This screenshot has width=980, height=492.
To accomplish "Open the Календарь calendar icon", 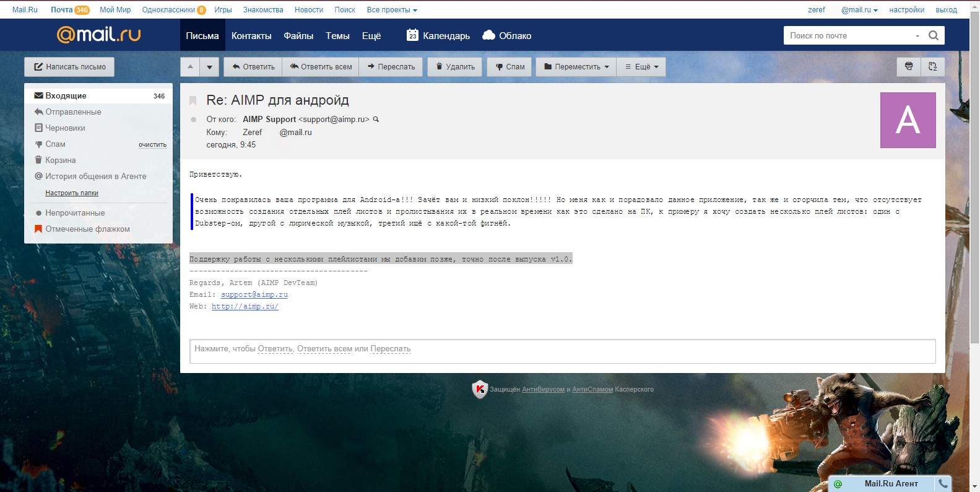I will [x=412, y=35].
